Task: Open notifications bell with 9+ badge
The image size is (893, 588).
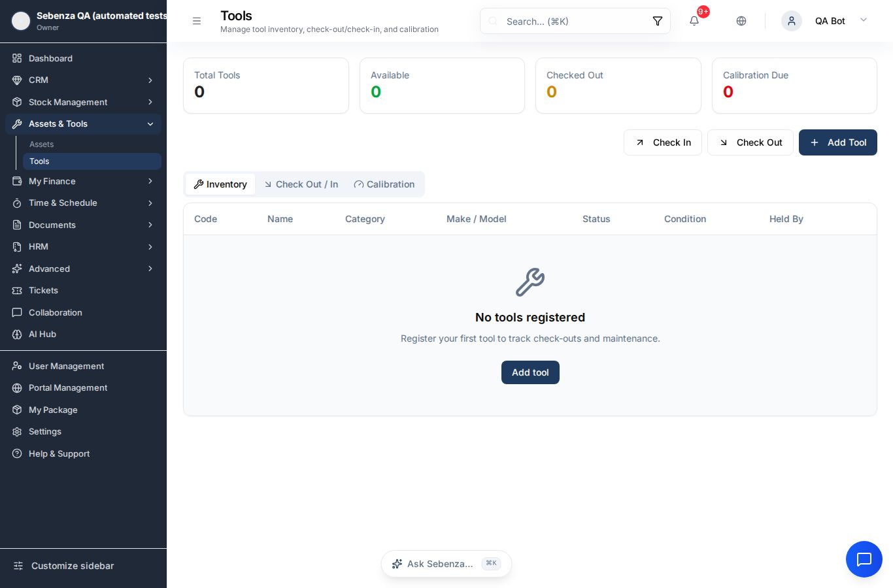Action: pos(694,21)
